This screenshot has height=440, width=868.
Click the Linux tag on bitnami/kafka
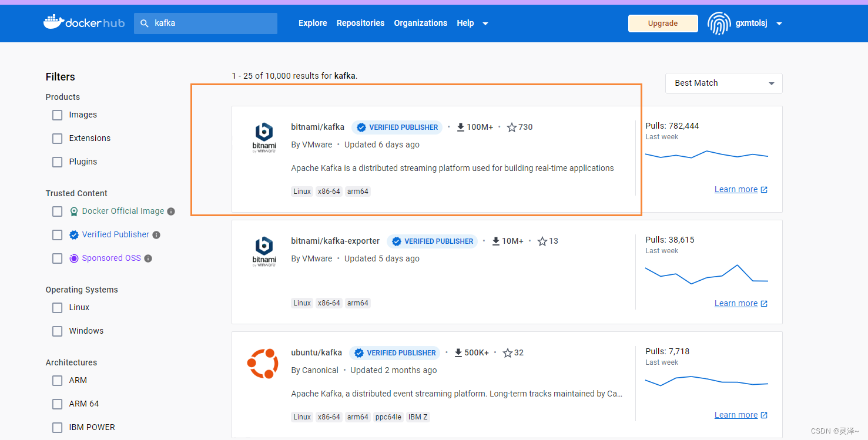pos(302,192)
